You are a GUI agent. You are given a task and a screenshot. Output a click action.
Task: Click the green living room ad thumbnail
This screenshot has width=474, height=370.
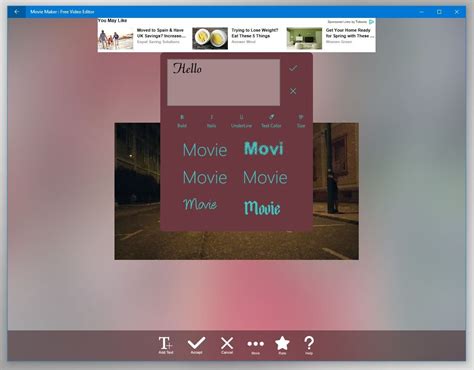[x=304, y=39]
